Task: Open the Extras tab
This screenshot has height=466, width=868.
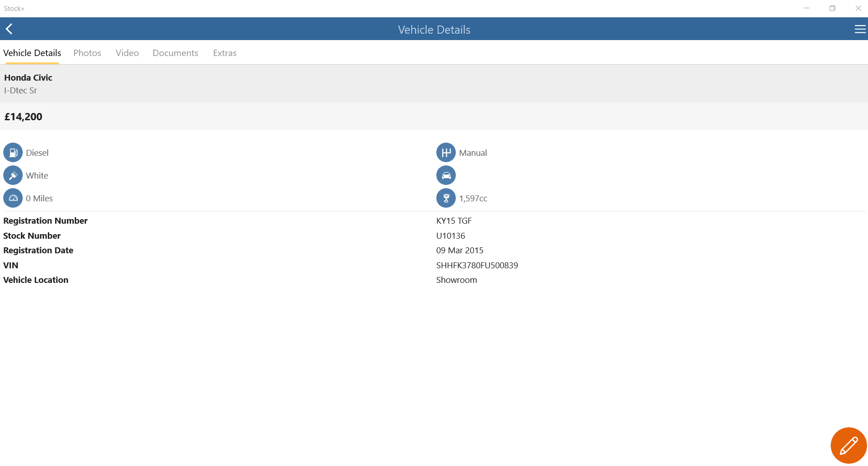Action: pos(225,53)
